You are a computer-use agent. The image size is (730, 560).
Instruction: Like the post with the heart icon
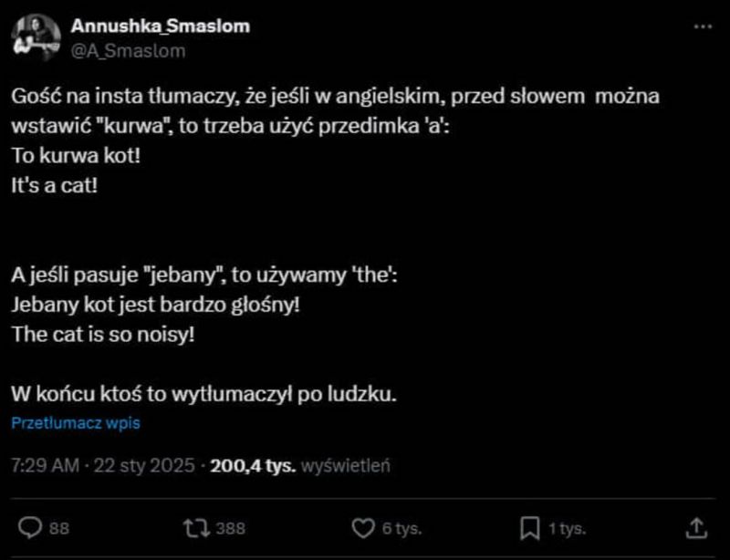pos(362,528)
